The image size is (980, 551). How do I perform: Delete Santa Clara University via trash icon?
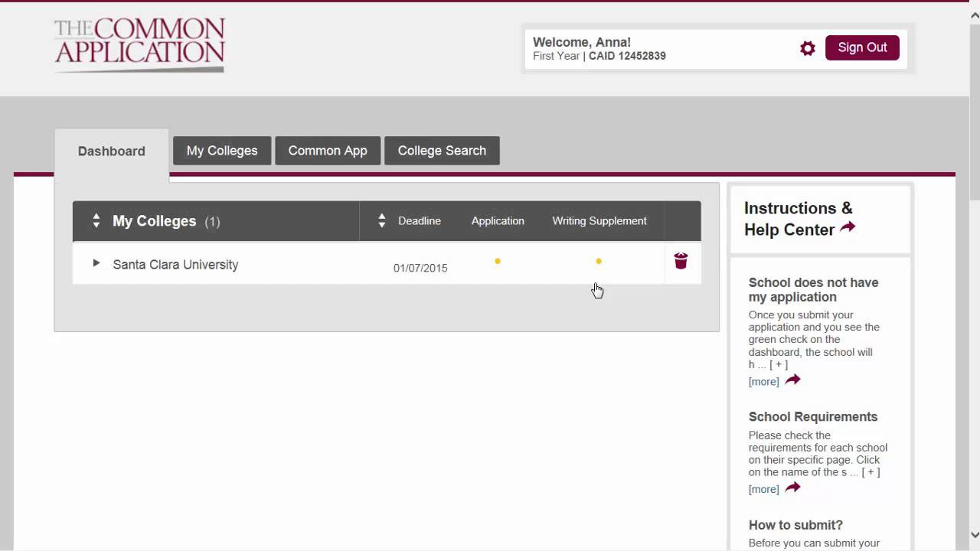(x=681, y=261)
